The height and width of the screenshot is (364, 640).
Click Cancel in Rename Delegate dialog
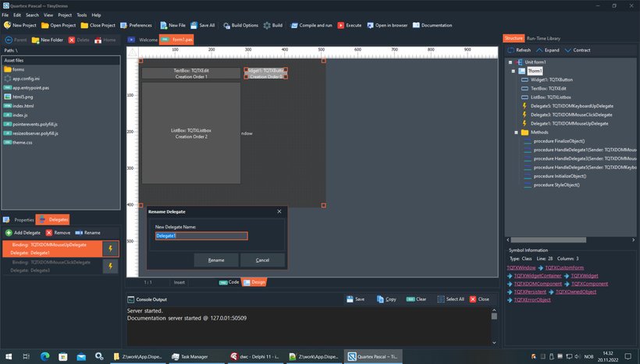(x=262, y=260)
